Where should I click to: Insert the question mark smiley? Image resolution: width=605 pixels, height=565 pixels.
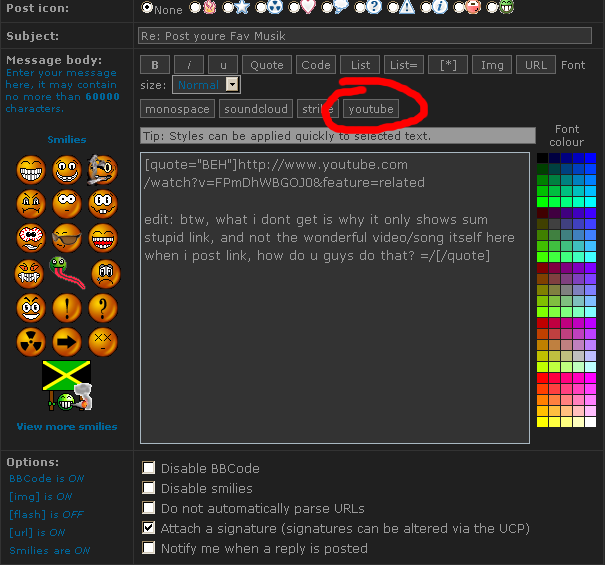coord(103,307)
